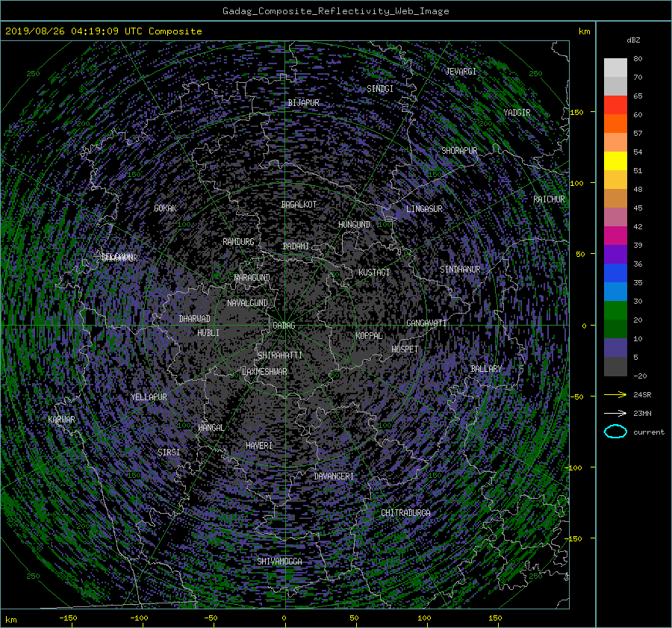The height and width of the screenshot is (628, 672).
Task: Click the SHORAPUR city label
Action: click(459, 151)
